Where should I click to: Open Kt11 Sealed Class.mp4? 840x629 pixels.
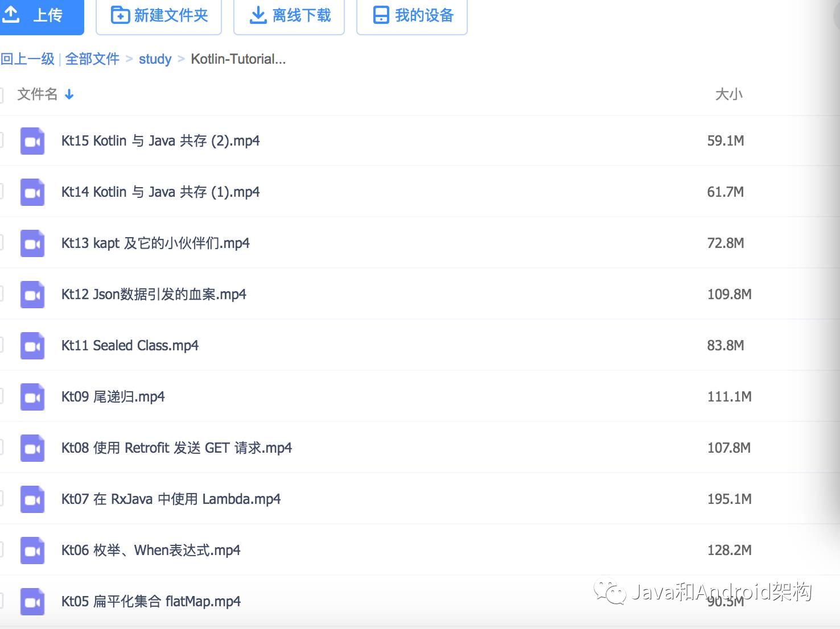pos(130,346)
